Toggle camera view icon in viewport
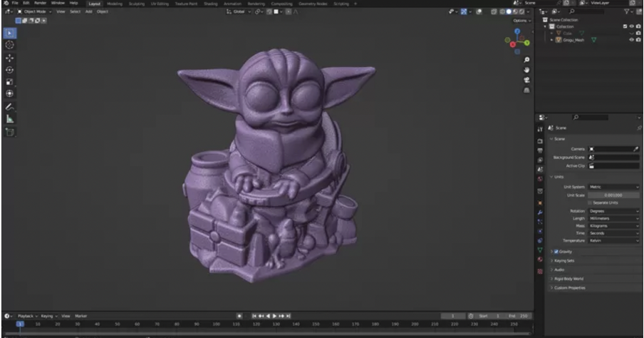The image size is (644, 338). click(x=526, y=80)
